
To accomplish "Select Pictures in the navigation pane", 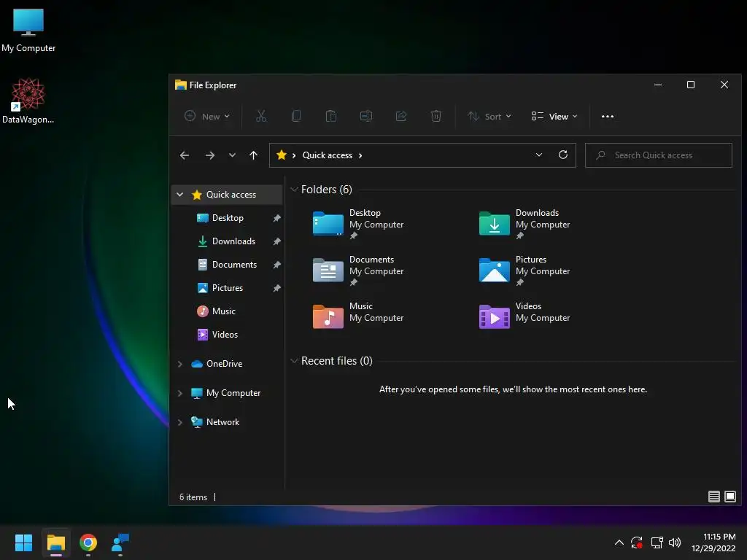I will (x=228, y=288).
